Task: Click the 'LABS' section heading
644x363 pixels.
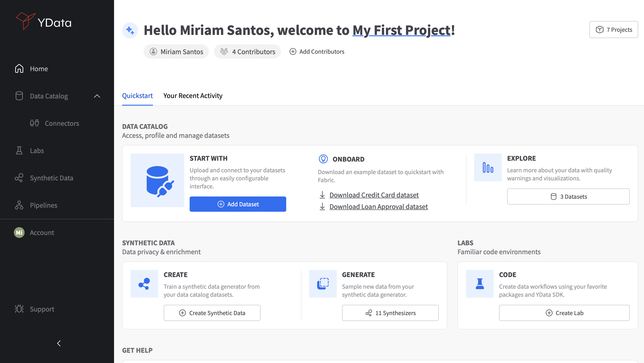Action: click(465, 243)
